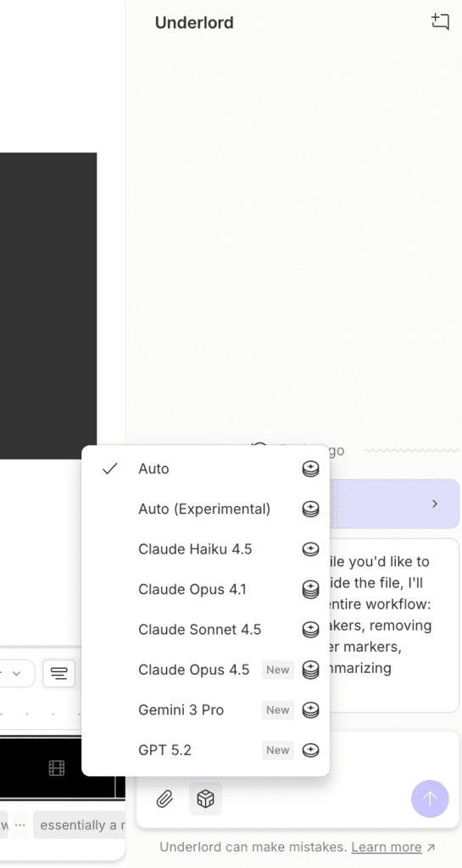
Task: Click credit icon beside Claude Opus 4.5
Action: point(310,670)
